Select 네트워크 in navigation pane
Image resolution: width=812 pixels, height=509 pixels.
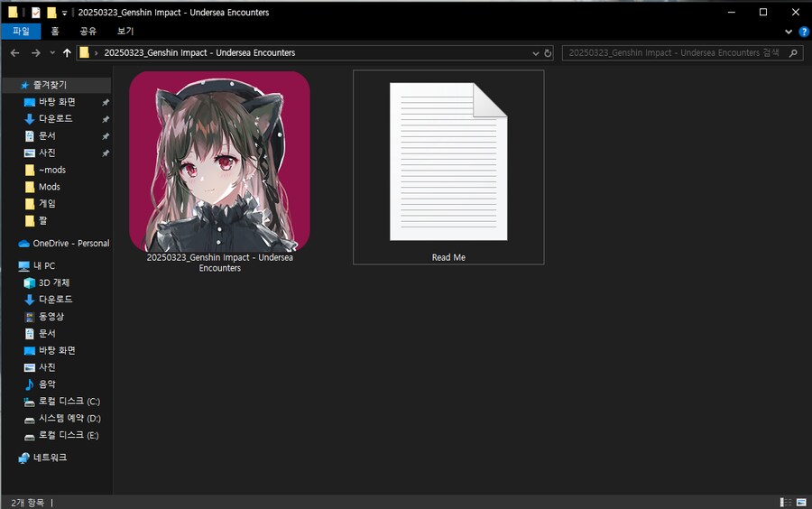[50, 458]
